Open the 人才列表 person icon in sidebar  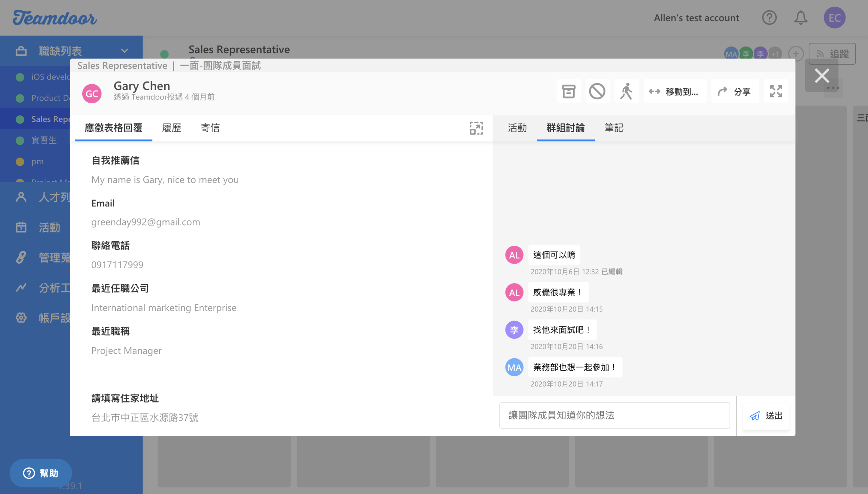point(21,197)
